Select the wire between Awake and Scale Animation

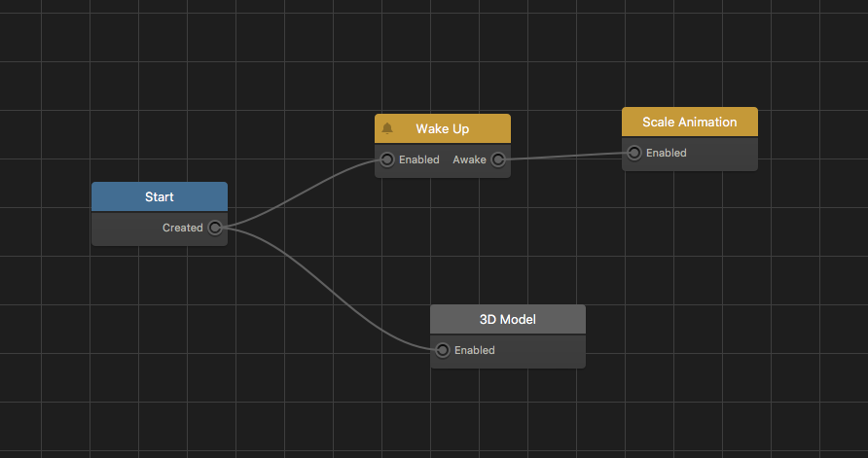(564, 156)
